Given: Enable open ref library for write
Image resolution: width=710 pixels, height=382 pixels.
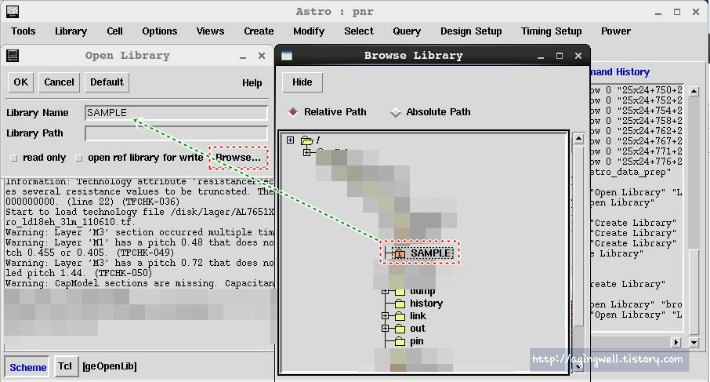Looking at the screenshot, I should [x=79, y=158].
